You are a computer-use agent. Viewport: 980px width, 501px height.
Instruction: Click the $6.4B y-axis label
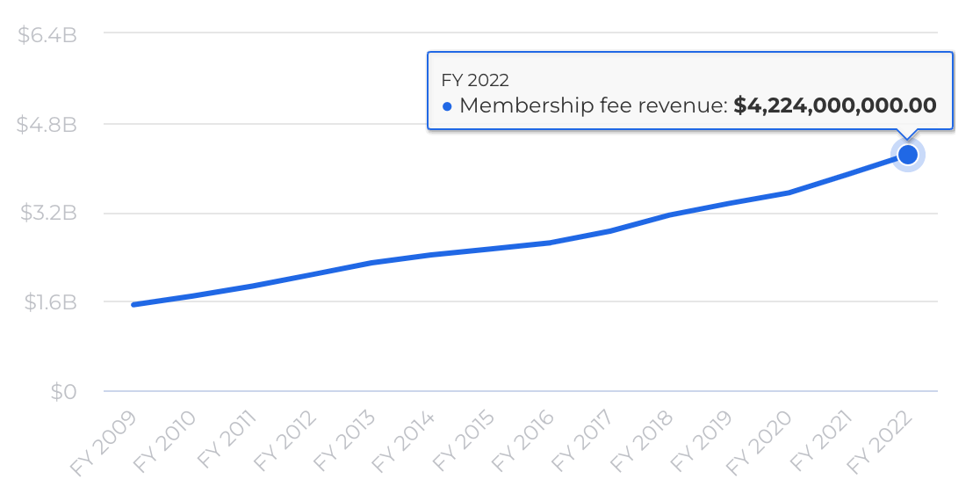(x=47, y=35)
